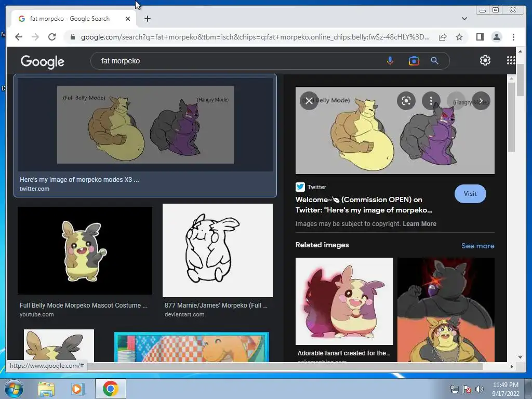Close the image preview panel
The height and width of the screenshot is (399, 532).
coord(309,101)
